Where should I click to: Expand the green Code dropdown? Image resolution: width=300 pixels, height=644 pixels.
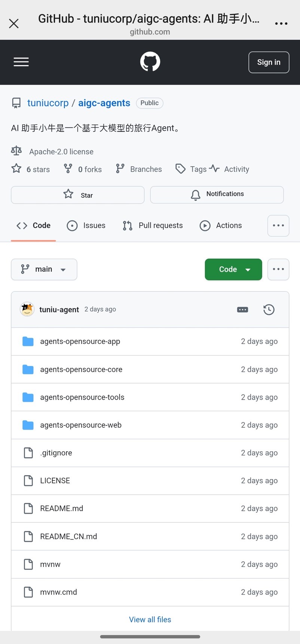click(233, 269)
